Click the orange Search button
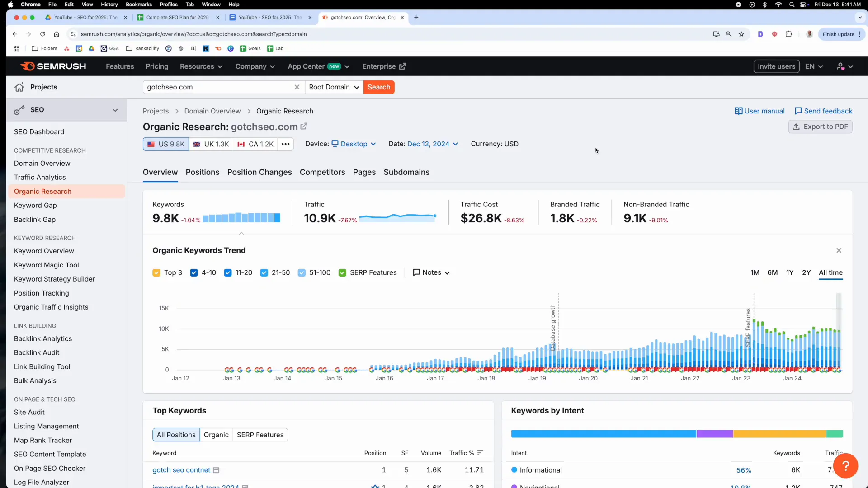 [379, 87]
